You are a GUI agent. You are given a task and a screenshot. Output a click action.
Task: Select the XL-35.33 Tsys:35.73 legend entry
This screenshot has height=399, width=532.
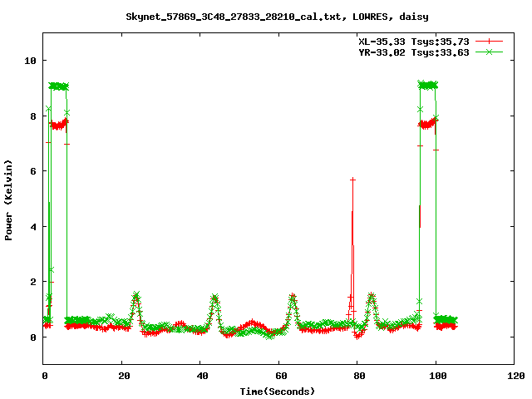pos(414,42)
